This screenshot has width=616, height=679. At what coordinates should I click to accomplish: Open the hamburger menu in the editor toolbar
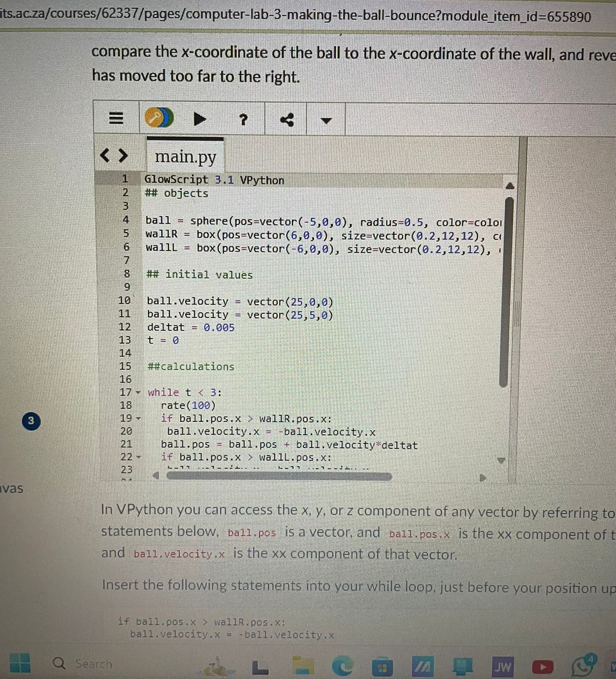pyautogui.click(x=115, y=118)
